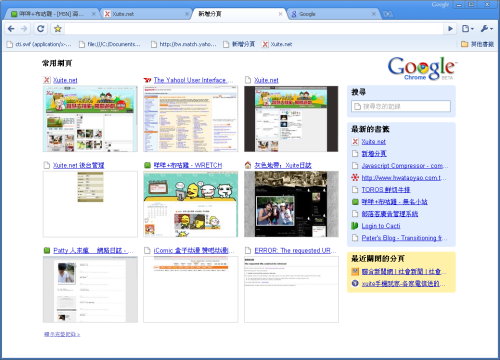500x360 pixels.
Task: Click the show full history link
Action: click(x=62, y=334)
